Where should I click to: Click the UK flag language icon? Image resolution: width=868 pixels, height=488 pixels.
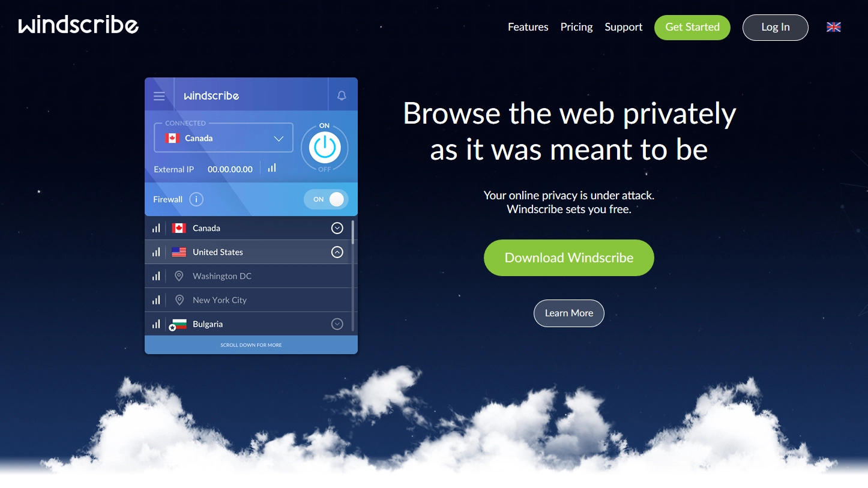click(834, 27)
